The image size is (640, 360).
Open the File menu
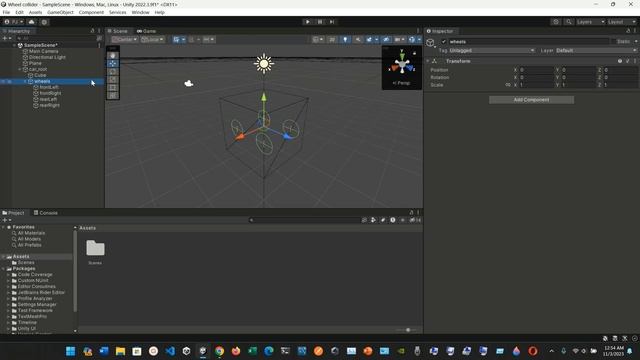tap(6, 12)
